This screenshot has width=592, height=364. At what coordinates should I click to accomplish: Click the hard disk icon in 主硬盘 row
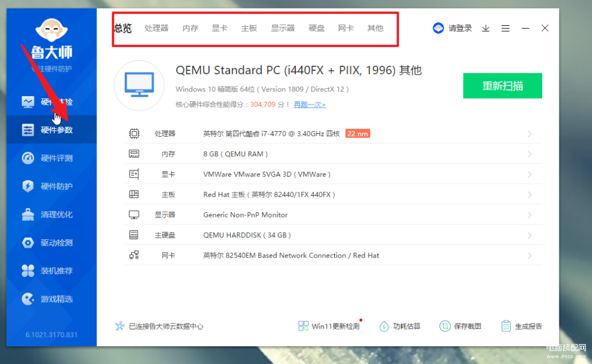point(134,235)
